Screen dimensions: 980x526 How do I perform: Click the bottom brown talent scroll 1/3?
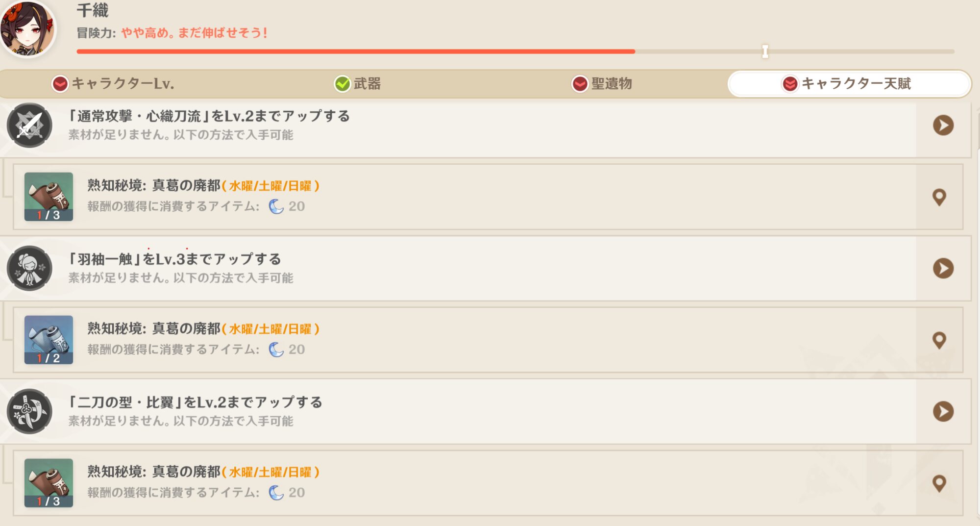click(x=49, y=483)
